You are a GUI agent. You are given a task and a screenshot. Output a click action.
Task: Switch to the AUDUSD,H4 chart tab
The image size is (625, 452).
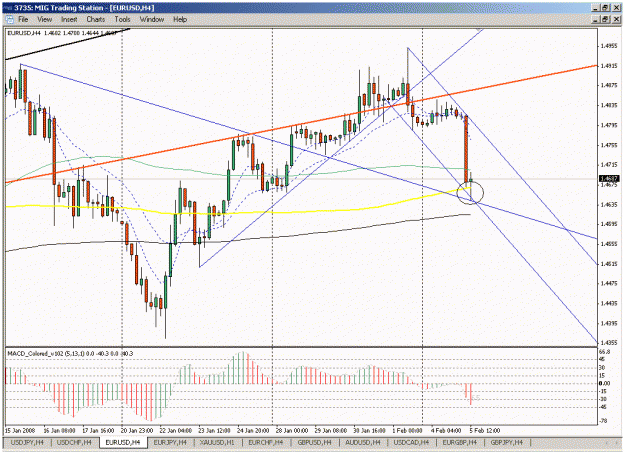363,442
